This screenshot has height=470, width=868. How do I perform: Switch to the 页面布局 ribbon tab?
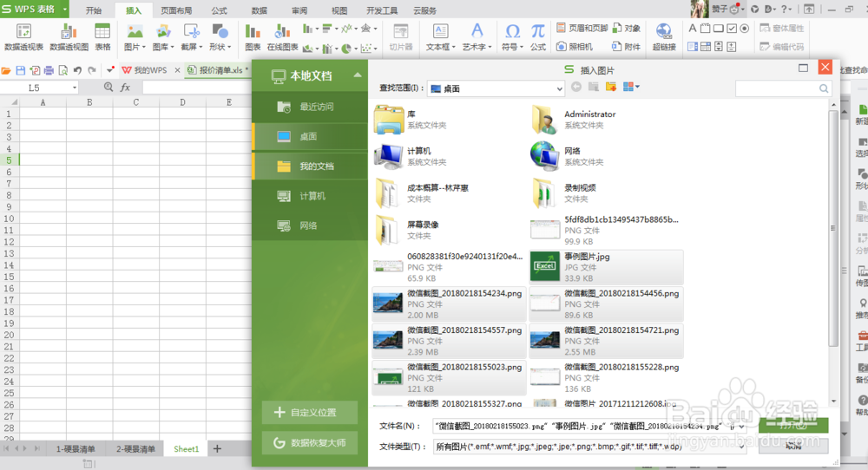tap(176, 10)
